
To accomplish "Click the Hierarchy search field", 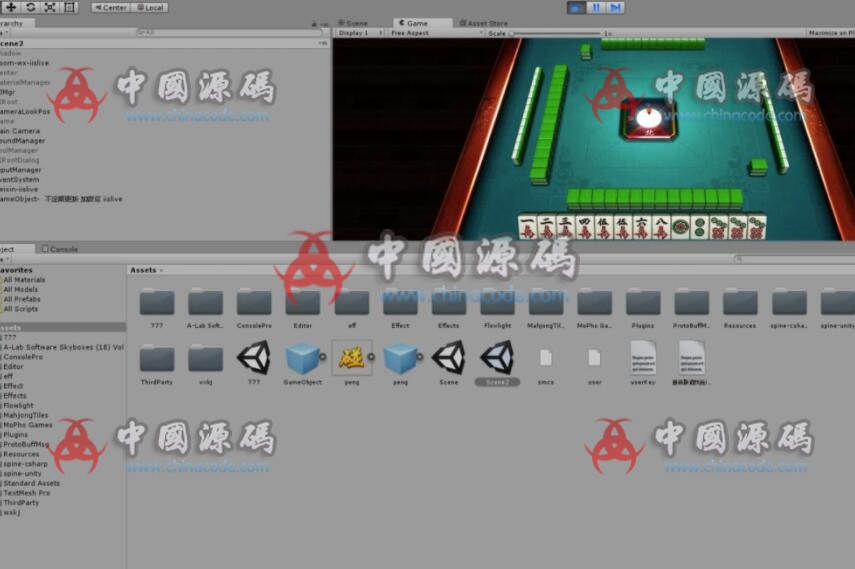I will pos(229,33).
